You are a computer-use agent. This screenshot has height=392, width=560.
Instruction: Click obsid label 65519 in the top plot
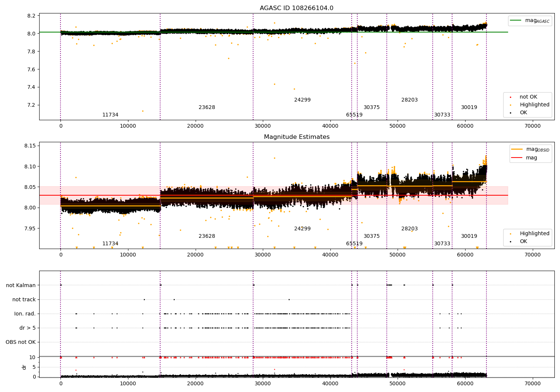[x=354, y=115]
